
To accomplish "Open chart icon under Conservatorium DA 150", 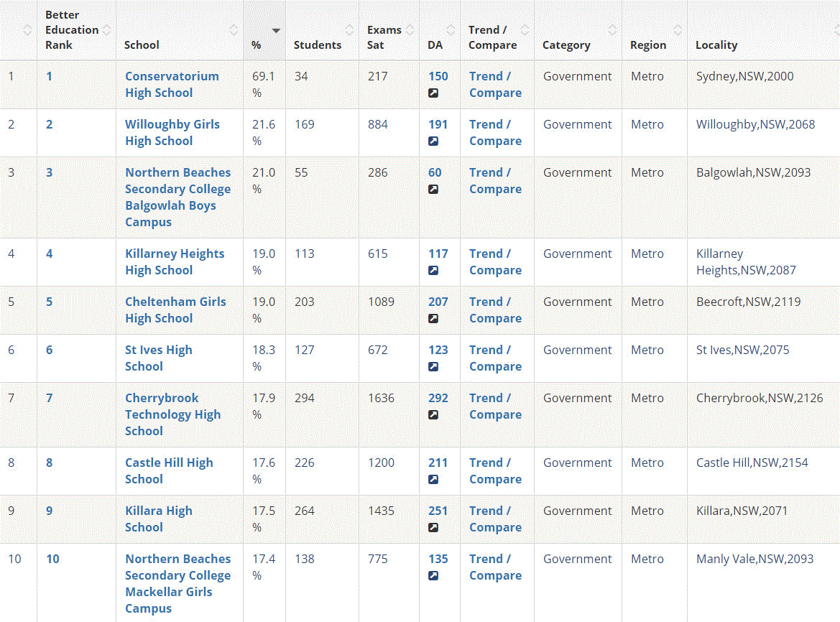I will coord(433,93).
